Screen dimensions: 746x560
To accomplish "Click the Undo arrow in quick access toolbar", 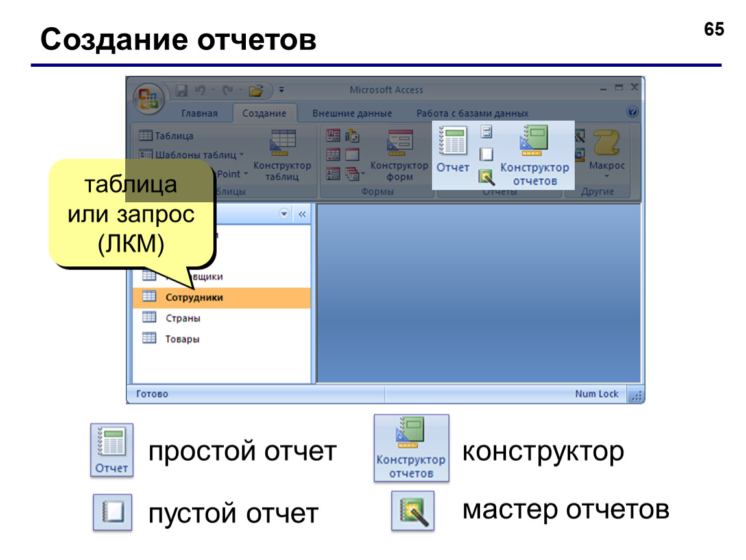I will [200, 90].
